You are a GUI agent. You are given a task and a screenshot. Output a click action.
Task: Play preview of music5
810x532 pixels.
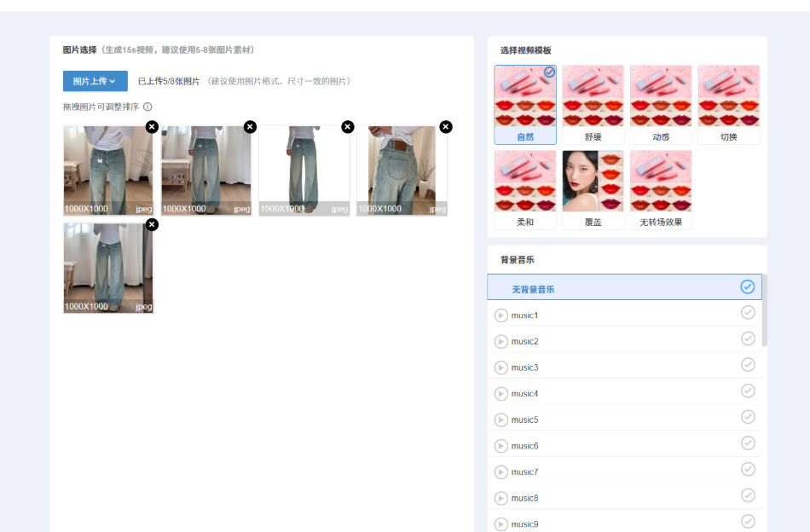point(500,419)
